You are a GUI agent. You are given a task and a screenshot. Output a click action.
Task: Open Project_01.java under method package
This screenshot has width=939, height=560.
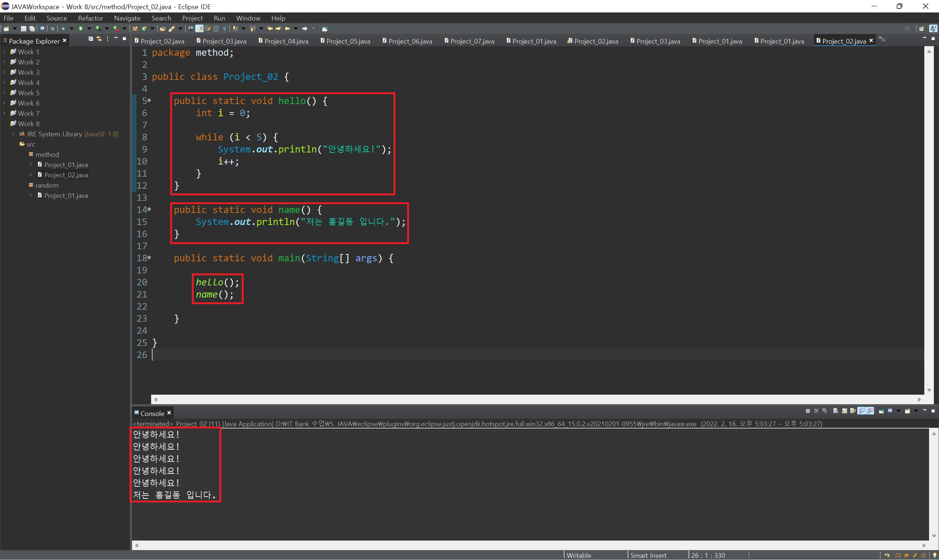coord(66,165)
